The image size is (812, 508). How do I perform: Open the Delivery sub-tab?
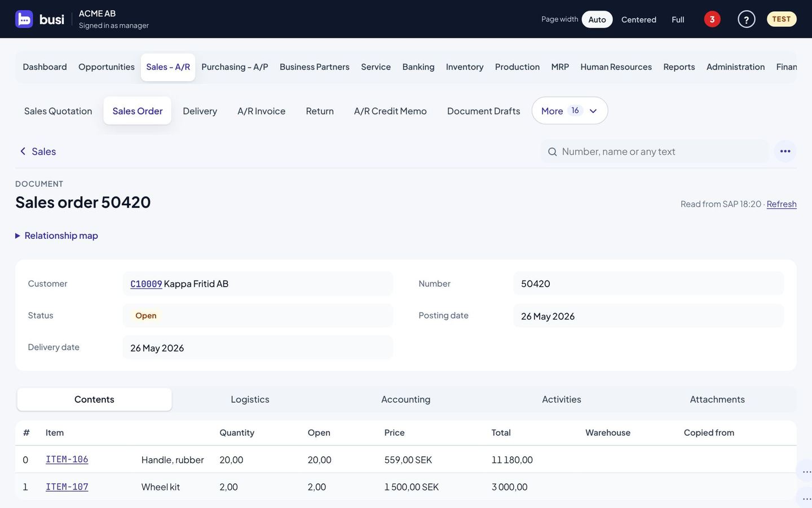coord(200,111)
